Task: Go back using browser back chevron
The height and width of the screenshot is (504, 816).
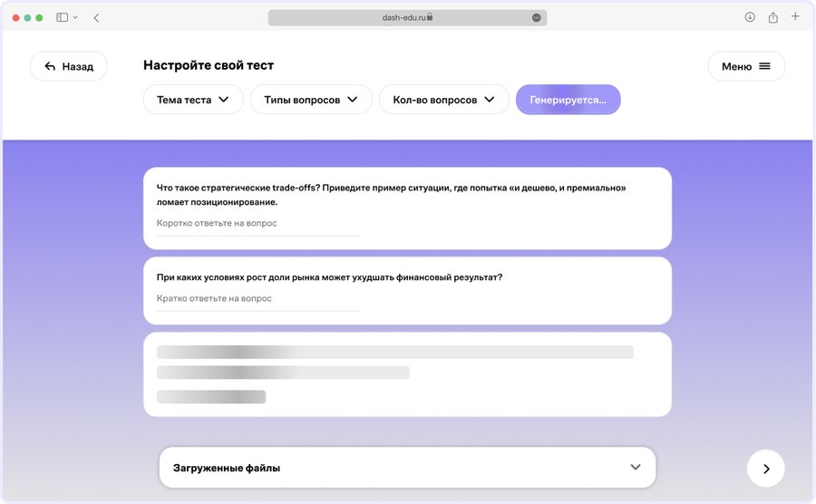Action: (x=96, y=17)
